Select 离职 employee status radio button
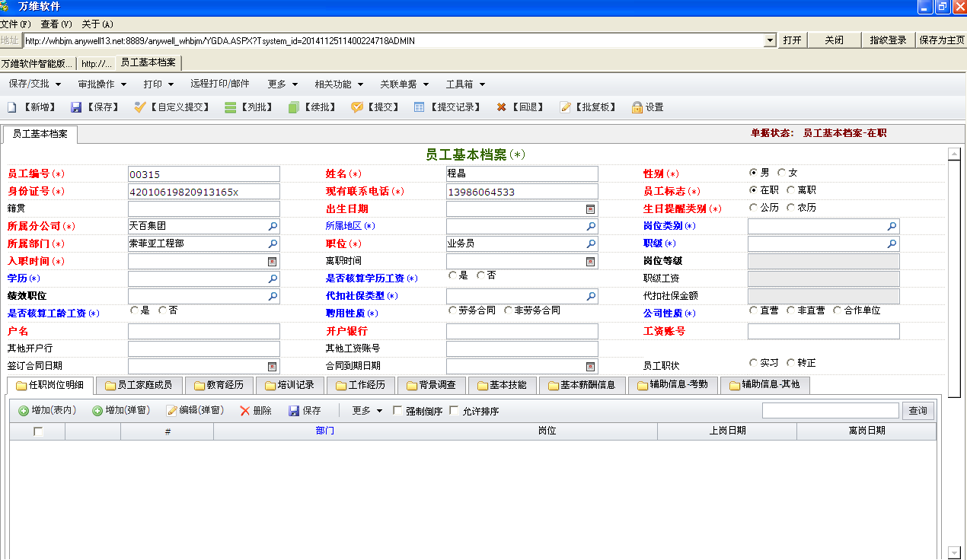967x560 pixels. pos(790,190)
